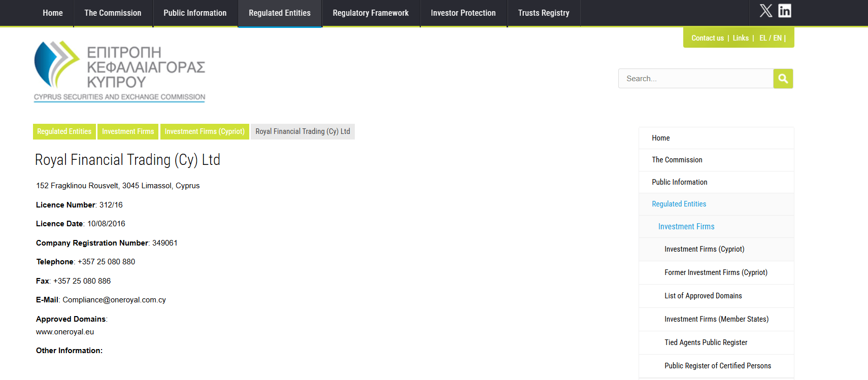The image size is (868, 380).
Task: Open the Home menu in top navigation
Action: click(53, 13)
